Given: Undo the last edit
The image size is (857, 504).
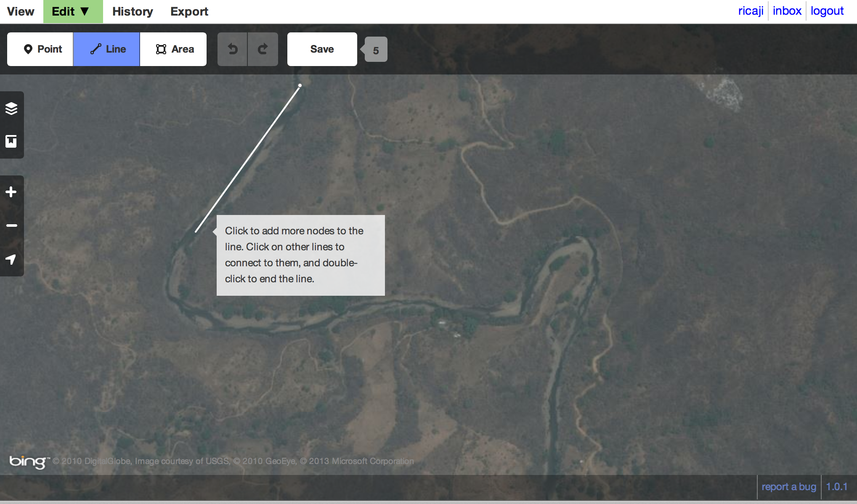Looking at the screenshot, I should [x=233, y=49].
